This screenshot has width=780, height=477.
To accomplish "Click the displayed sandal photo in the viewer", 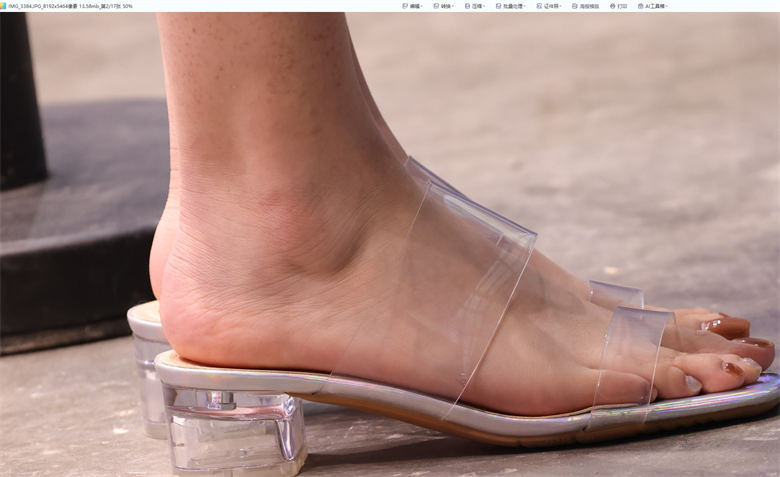I will coord(390,244).
